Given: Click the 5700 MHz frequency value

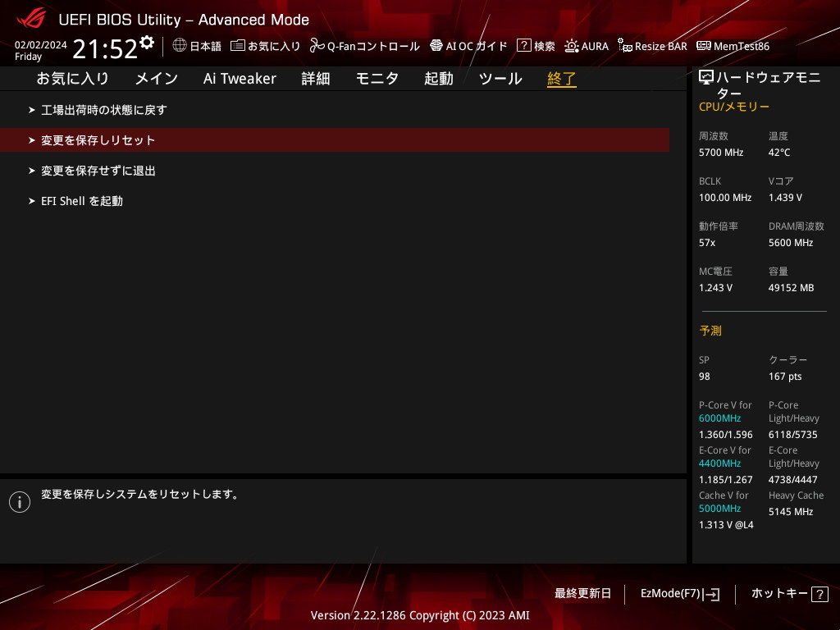Looking at the screenshot, I should tap(721, 153).
